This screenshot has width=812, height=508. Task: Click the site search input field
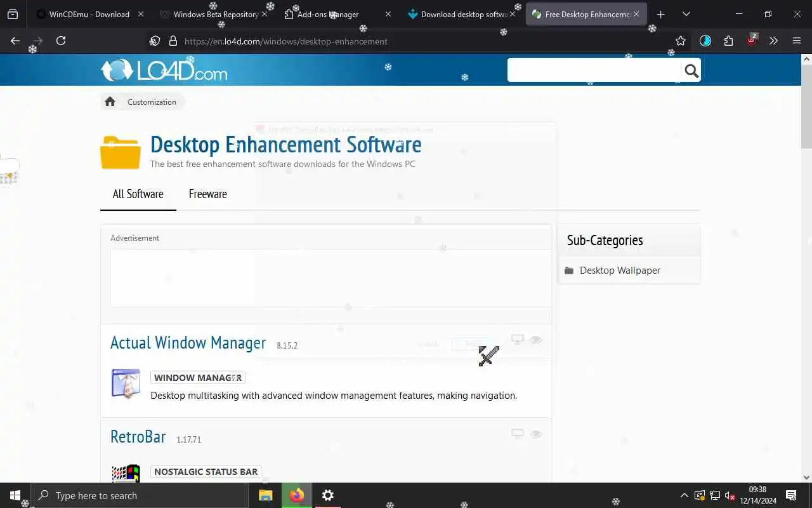pyautogui.click(x=594, y=70)
